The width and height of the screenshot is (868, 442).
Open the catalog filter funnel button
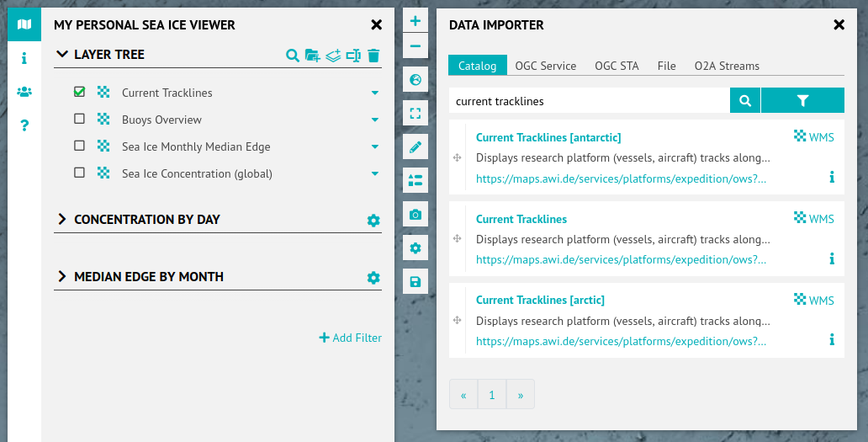(x=802, y=100)
